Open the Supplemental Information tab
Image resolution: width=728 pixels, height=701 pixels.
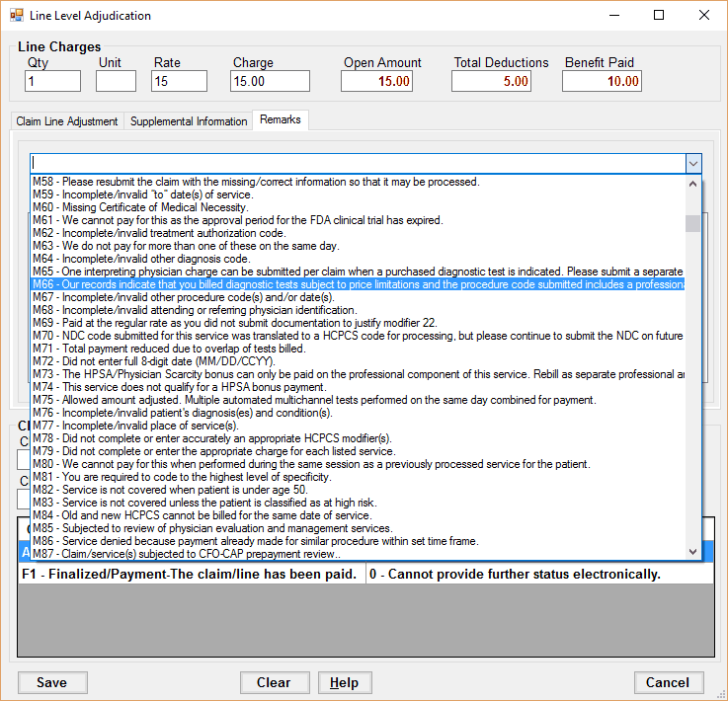click(189, 121)
